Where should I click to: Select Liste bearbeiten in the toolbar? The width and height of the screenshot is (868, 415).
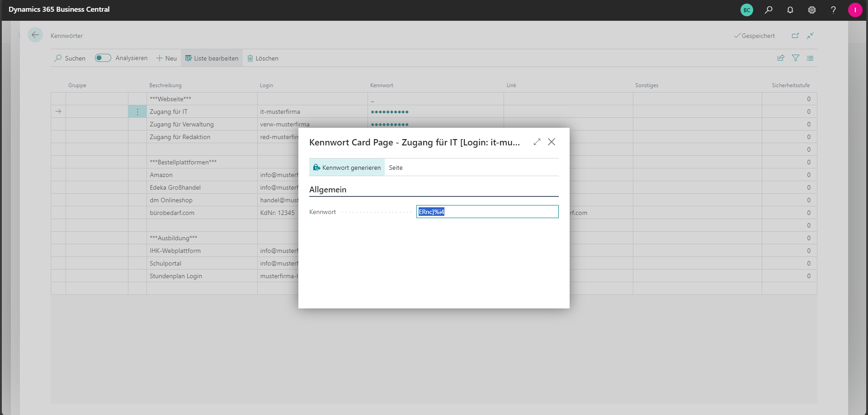tap(212, 58)
